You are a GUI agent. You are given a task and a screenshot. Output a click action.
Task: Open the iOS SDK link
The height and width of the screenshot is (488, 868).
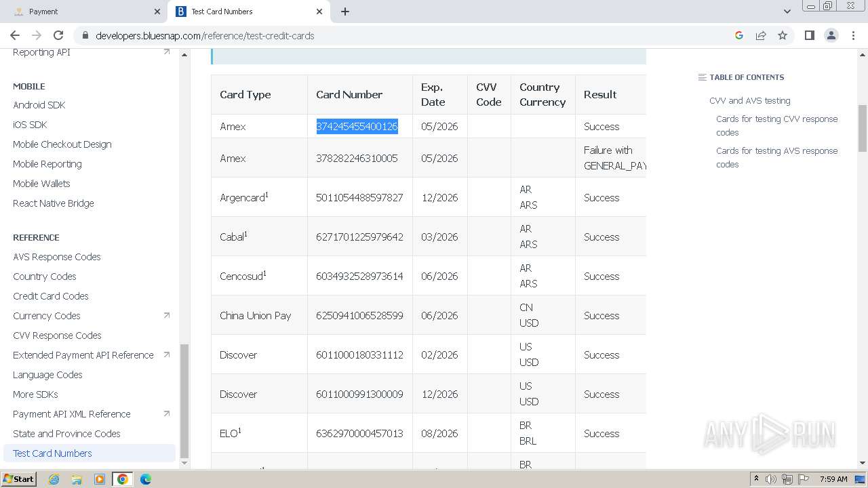(x=30, y=125)
